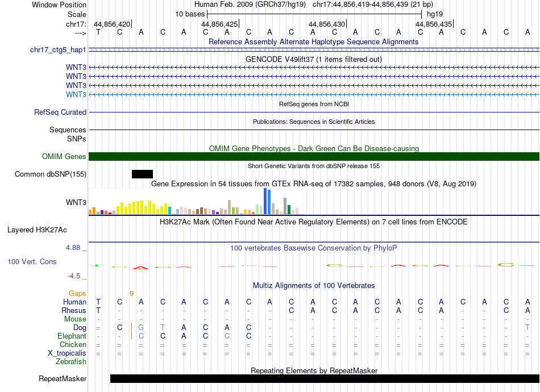Click the 10 bases scale text
Screen dimensions: 540x392
pos(190,14)
